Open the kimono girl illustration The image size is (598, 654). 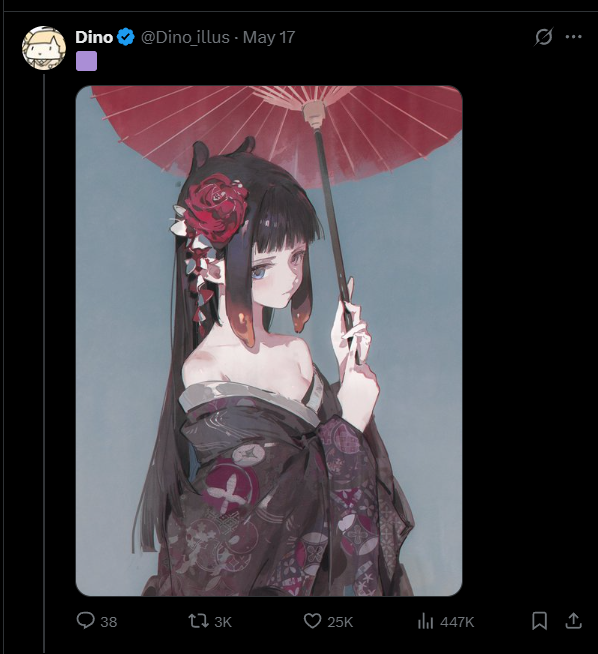[x=269, y=341]
